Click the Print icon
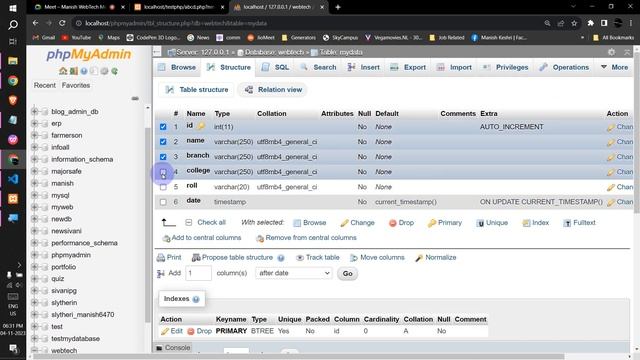Image resolution: width=640 pixels, height=360 pixels. coord(161,258)
